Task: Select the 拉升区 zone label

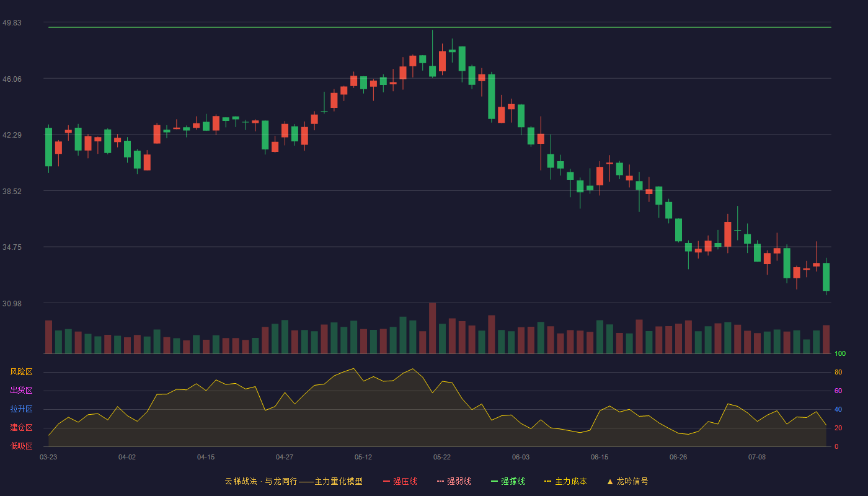Action: [x=21, y=409]
